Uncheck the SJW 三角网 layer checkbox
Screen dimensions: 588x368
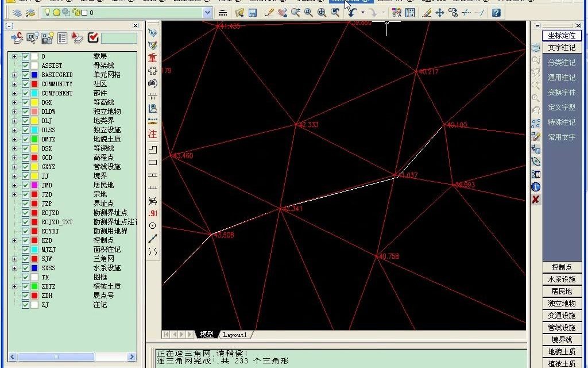tap(25, 258)
